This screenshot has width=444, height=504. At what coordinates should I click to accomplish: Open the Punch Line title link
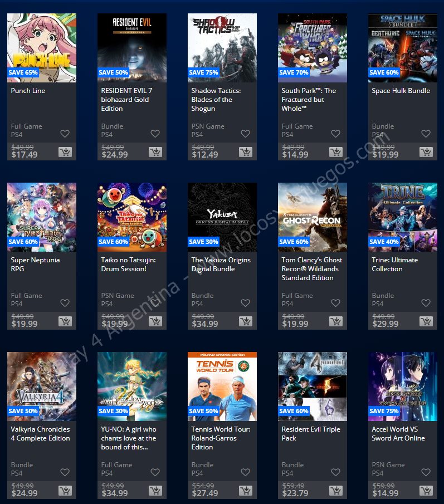(x=28, y=91)
